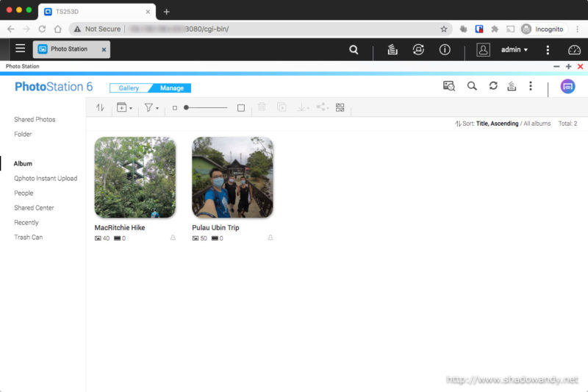
Task: Open the MacRitchie Hike album thumbnail
Action: pyautogui.click(x=135, y=177)
